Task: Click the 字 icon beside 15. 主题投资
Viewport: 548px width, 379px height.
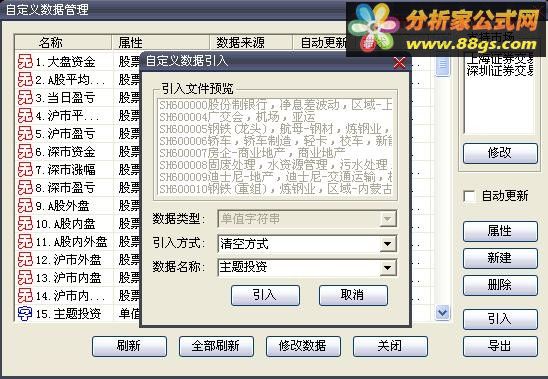Action: coord(25,314)
